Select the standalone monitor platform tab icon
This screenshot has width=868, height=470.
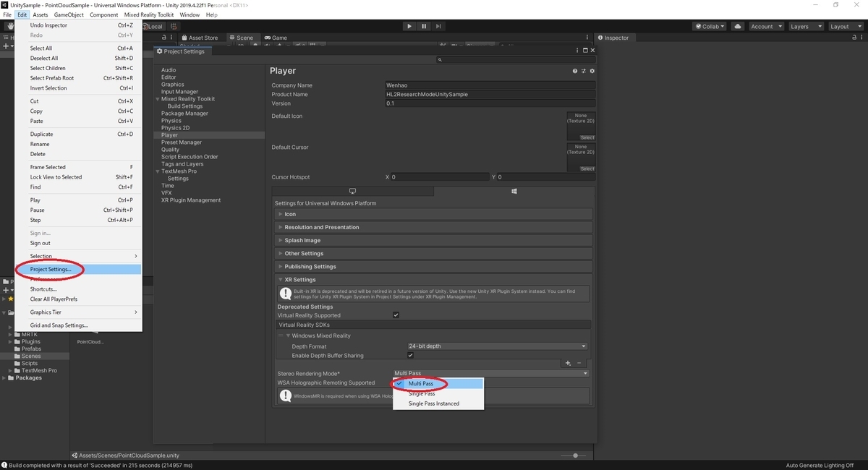pyautogui.click(x=353, y=192)
